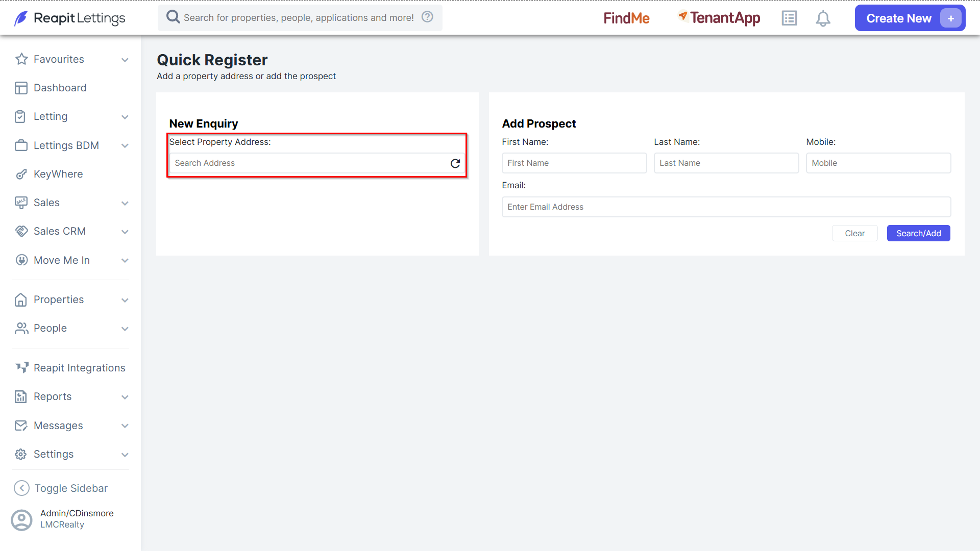Expand the Lettings BDM section
980x551 pixels.
(125, 146)
